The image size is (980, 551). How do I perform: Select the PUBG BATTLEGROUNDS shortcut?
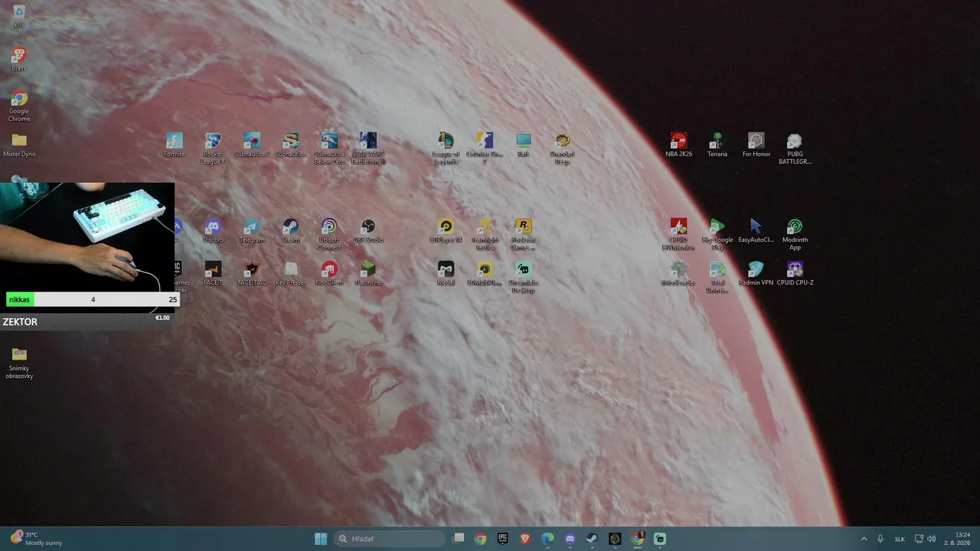[795, 148]
